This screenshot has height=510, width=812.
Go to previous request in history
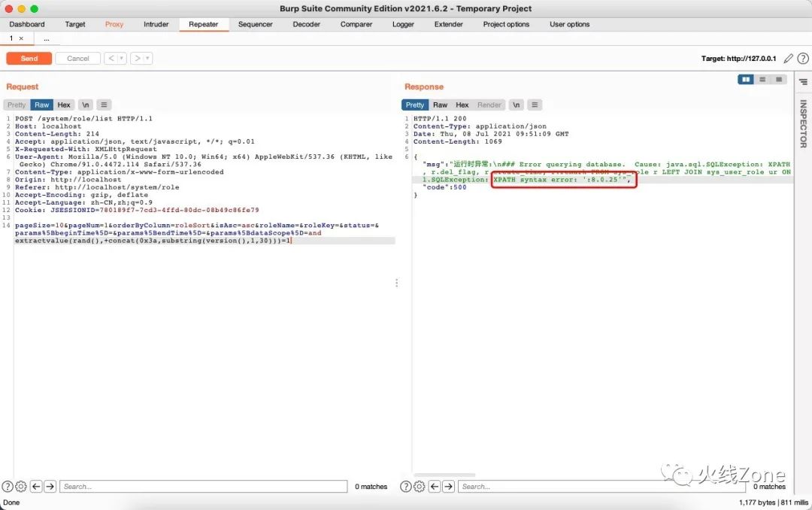click(x=111, y=59)
